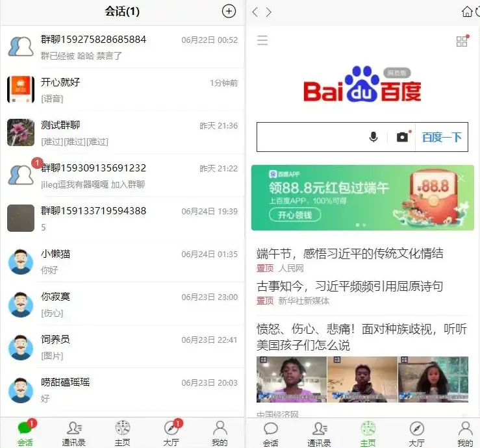Open headline 愤怒、伤心、悲痛 news article
This screenshot has height=448, width=480.
click(362, 337)
